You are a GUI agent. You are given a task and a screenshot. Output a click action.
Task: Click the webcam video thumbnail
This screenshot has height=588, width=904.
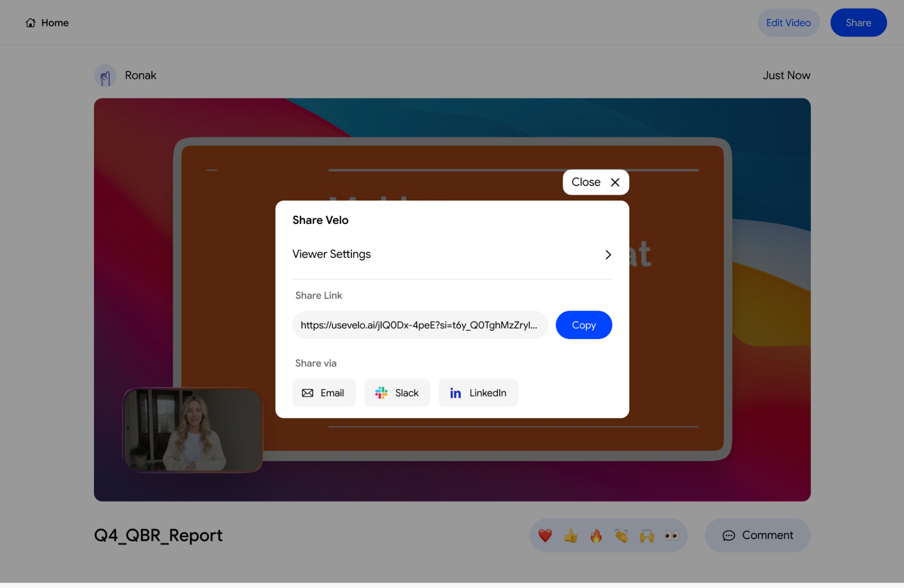[193, 430]
